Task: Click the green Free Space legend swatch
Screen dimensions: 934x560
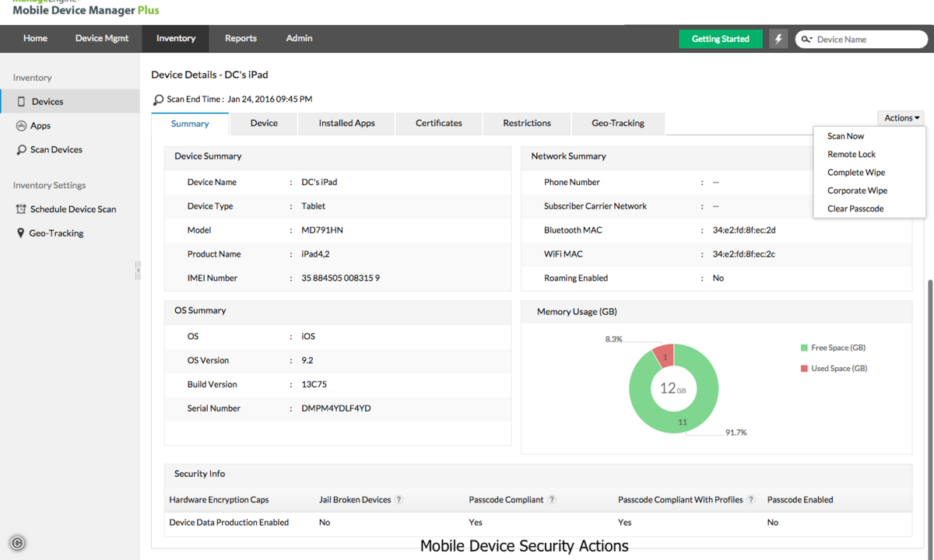Action: pos(804,348)
